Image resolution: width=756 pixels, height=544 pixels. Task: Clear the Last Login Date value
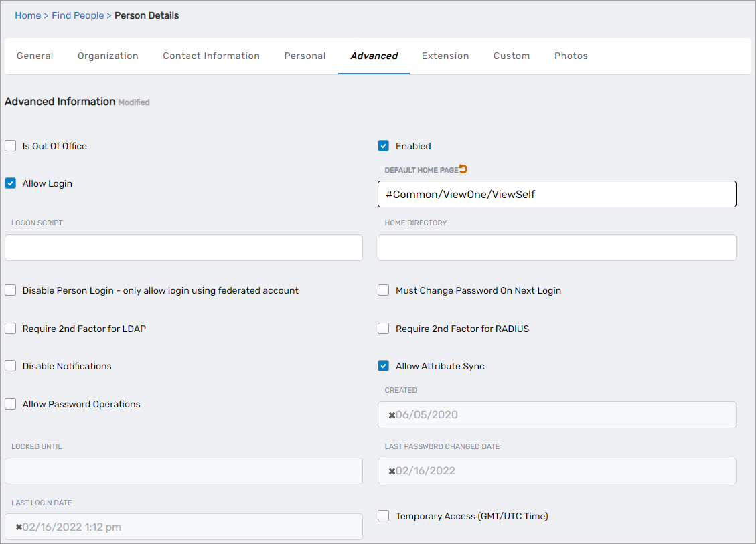(17, 527)
